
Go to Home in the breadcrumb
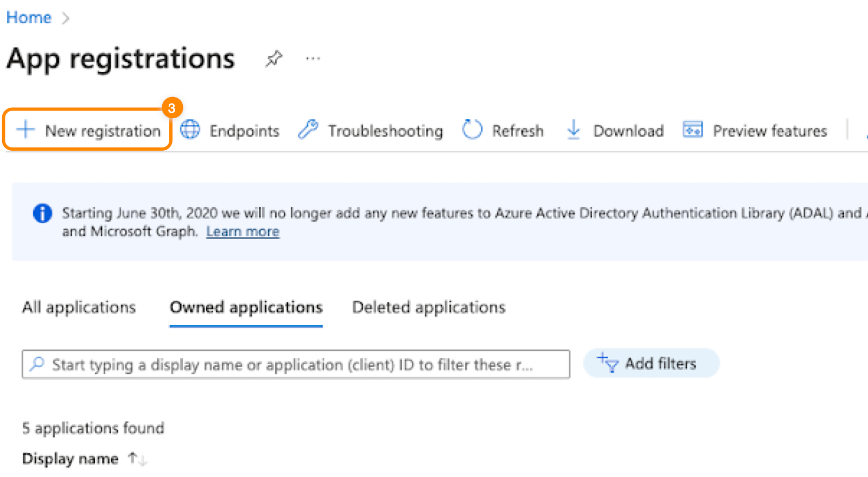[29, 18]
